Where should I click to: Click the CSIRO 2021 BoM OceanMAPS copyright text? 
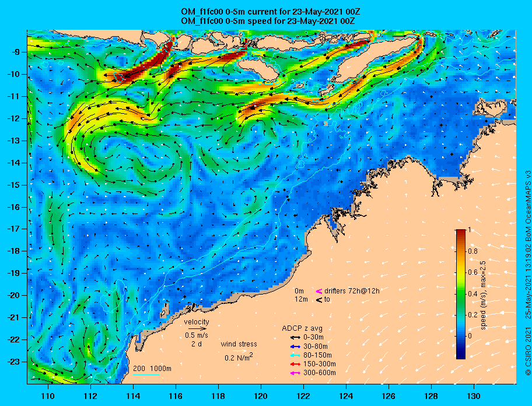528,274
